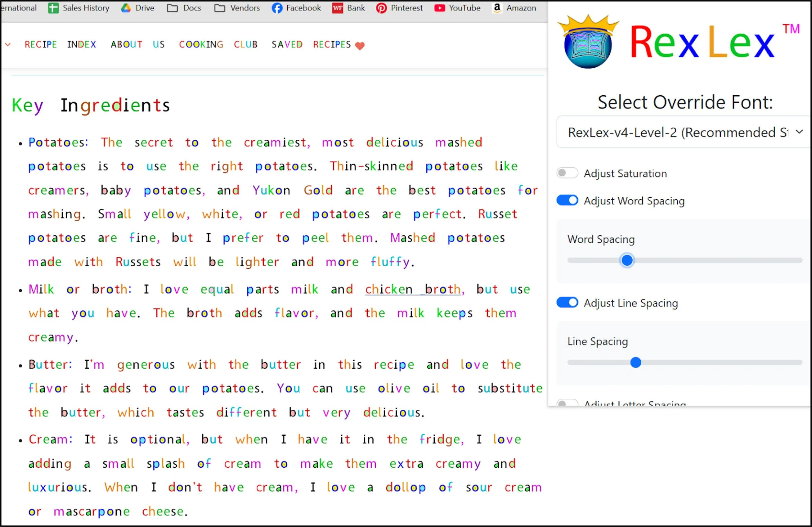Click the Facebook bookmark icon
The width and height of the screenshot is (812, 527).
tap(277, 8)
